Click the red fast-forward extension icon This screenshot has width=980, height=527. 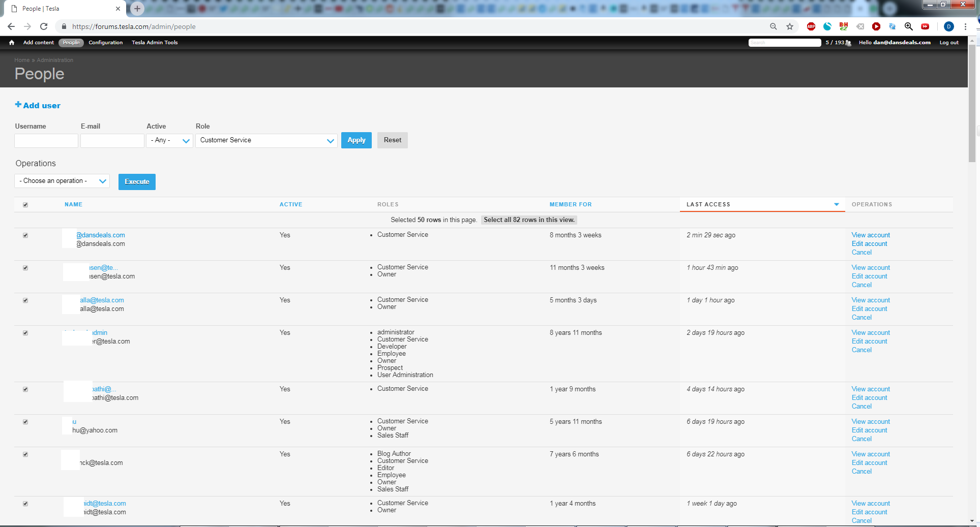click(925, 26)
